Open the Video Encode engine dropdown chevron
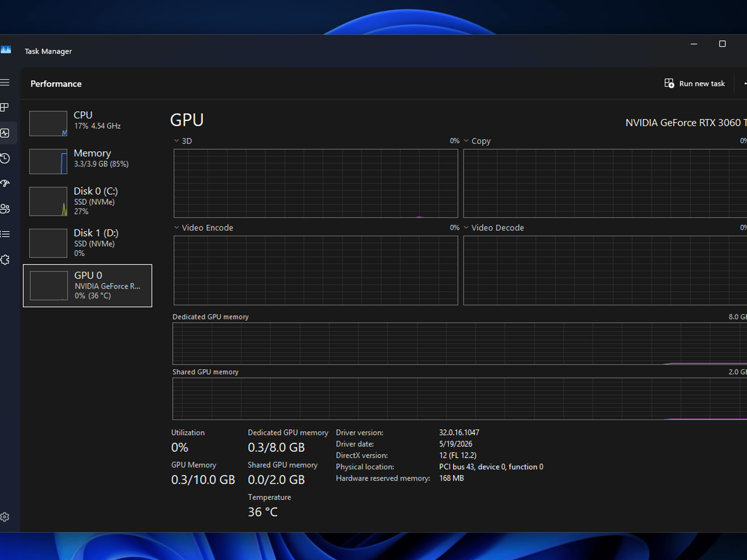 coord(177,227)
